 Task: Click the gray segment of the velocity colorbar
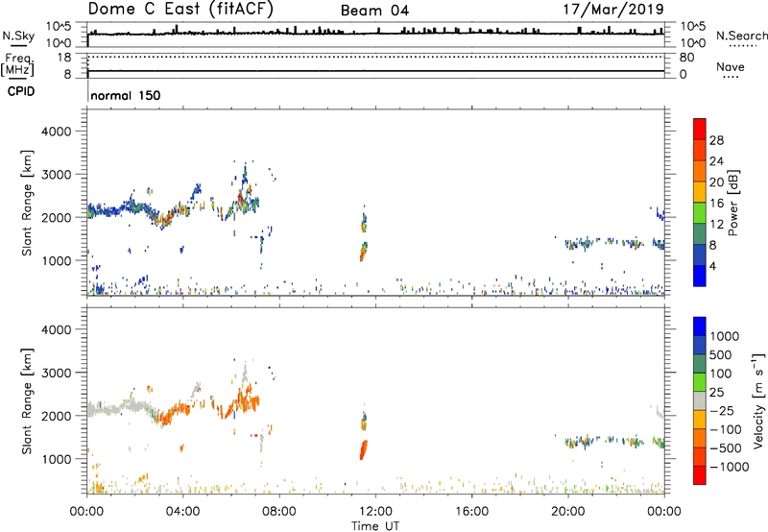(700, 400)
